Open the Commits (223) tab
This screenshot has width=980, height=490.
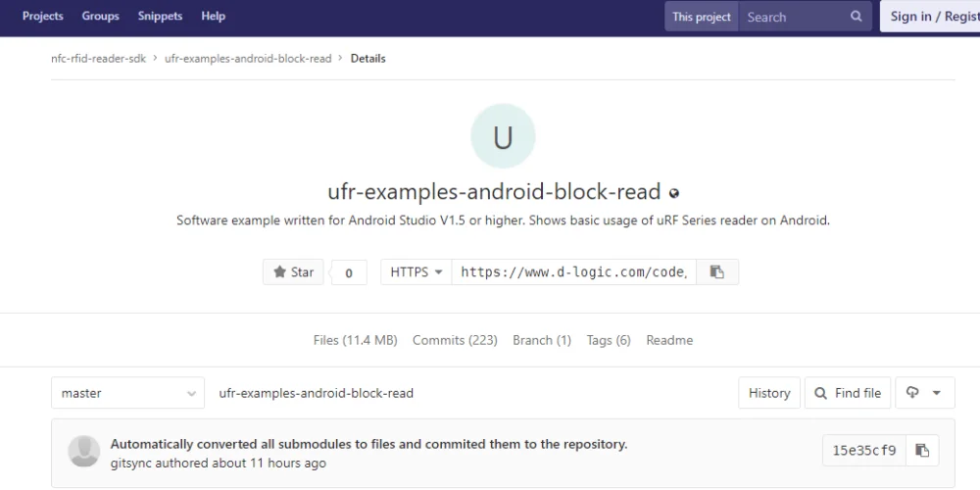(455, 340)
